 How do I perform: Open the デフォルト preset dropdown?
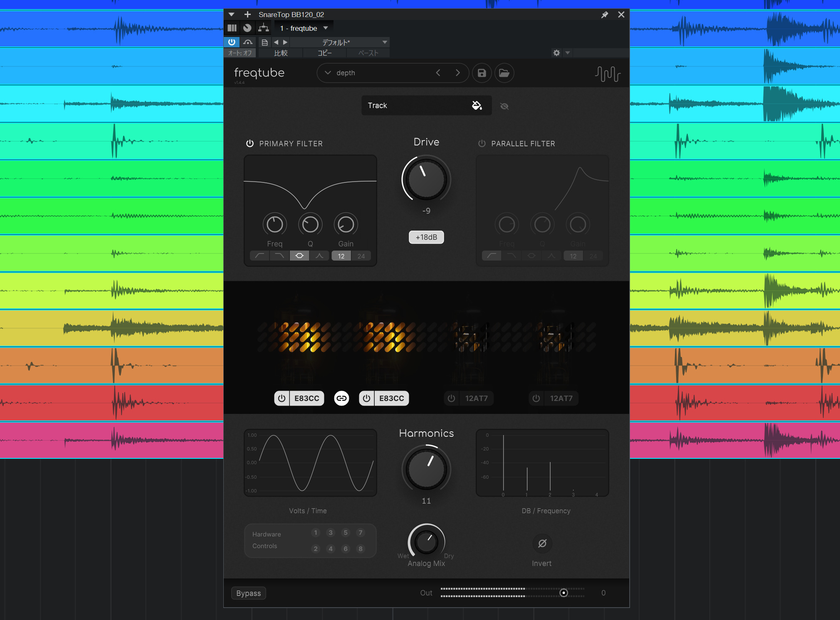coord(340,42)
